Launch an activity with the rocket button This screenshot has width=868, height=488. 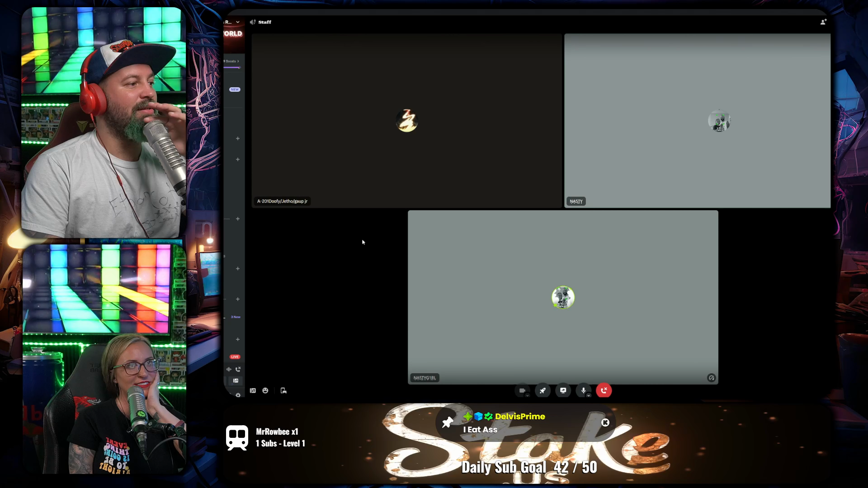pos(542,390)
